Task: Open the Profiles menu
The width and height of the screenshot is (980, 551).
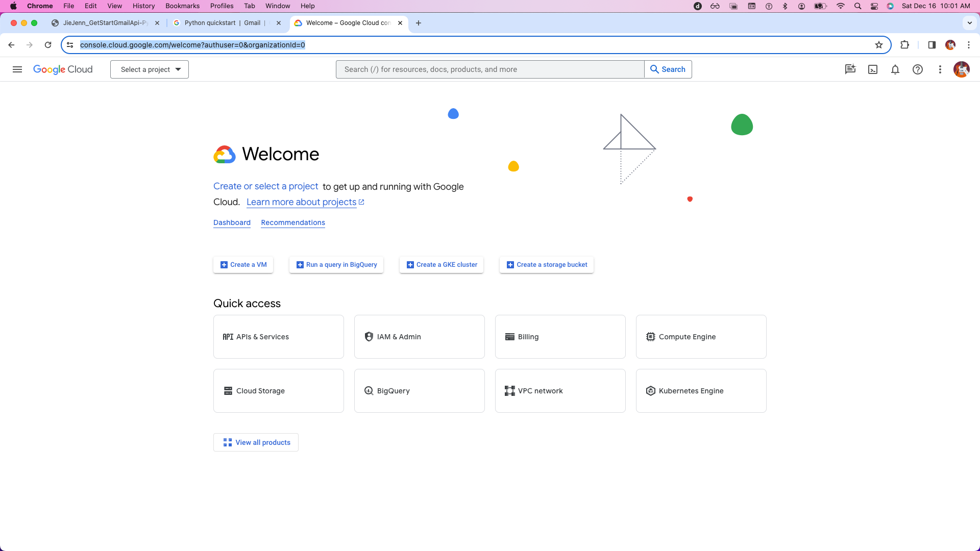Action: (222, 6)
